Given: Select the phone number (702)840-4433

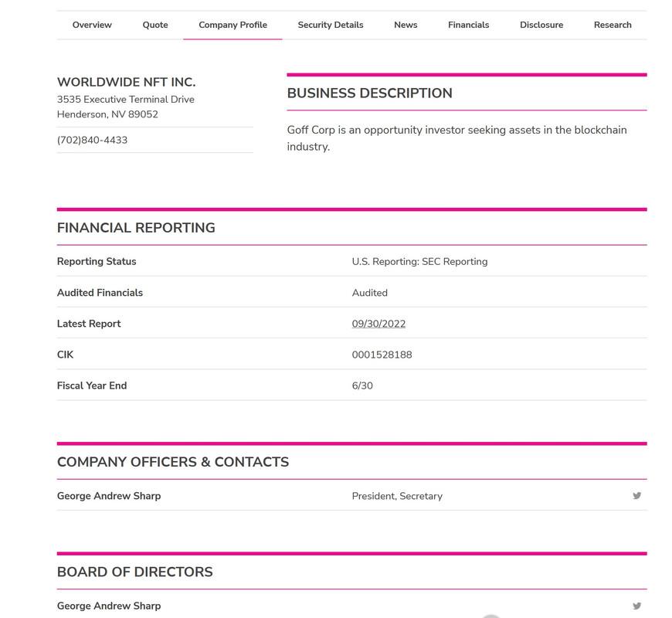Looking at the screenshot, I should point(92,140).
